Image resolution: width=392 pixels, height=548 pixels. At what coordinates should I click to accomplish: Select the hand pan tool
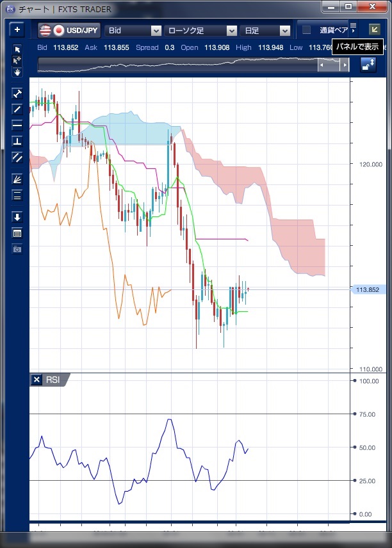coord(17,72)
